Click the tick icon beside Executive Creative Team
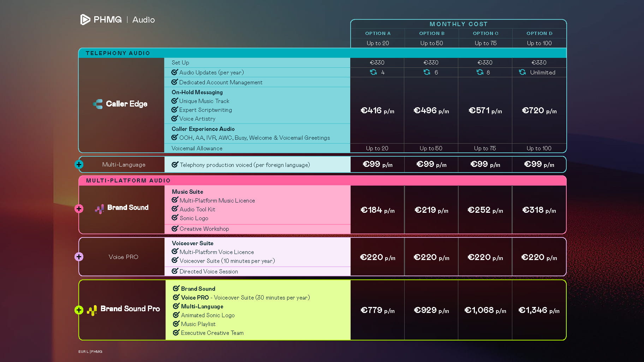 point(177,332)
